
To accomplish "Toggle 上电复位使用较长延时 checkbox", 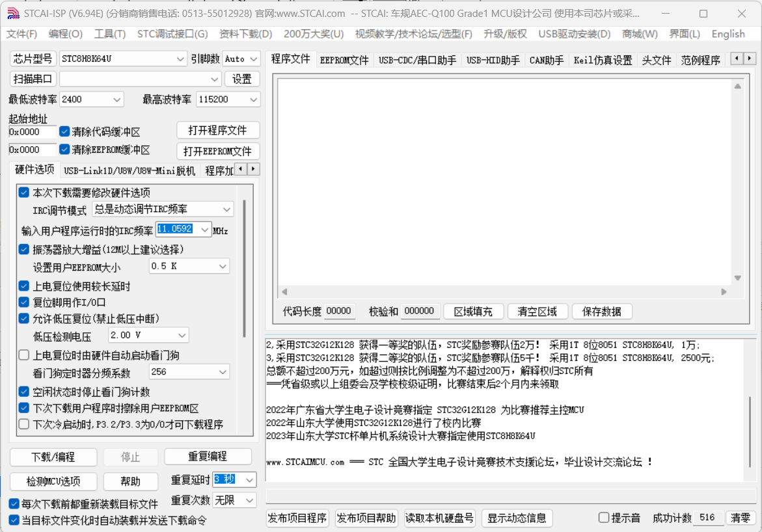I will 24,286.
